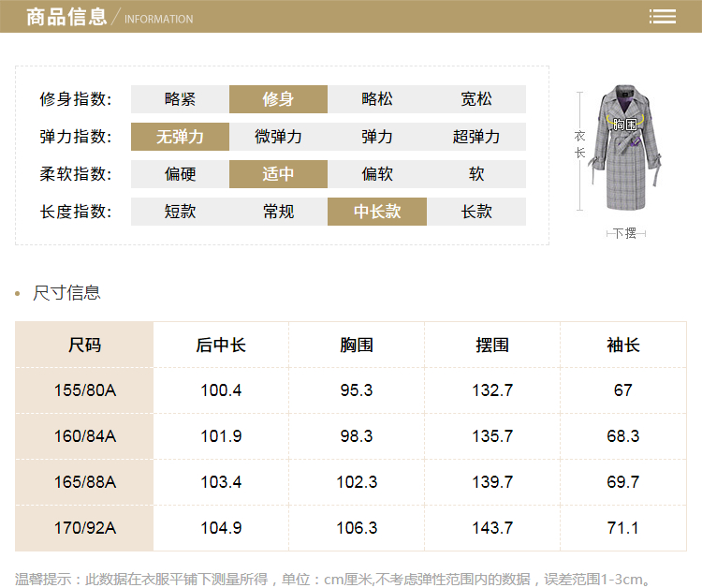
Task: Select the highlighted 适中 softness option
Action: [x=279, y=174]
